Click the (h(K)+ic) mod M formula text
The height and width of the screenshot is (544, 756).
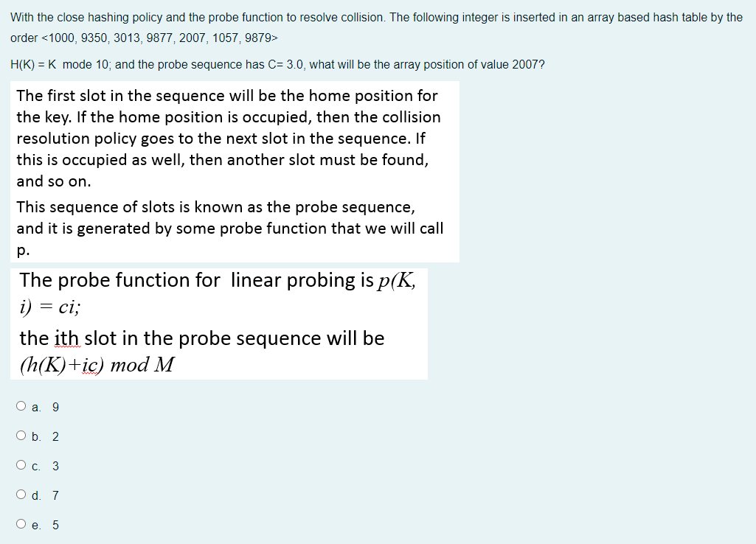coord(96,365)
